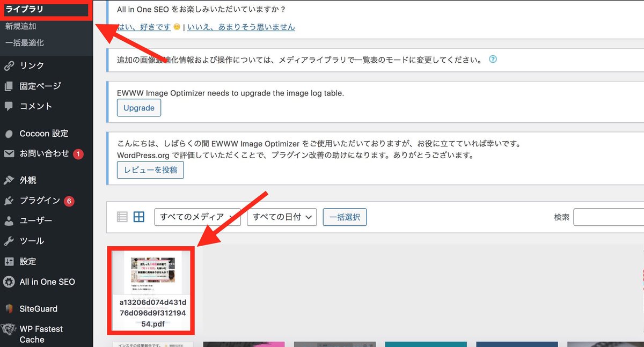Viewport: 644px width, 347px height.
Task: Open 一括最適化 submenu item
Action: [x=25, y=42]
